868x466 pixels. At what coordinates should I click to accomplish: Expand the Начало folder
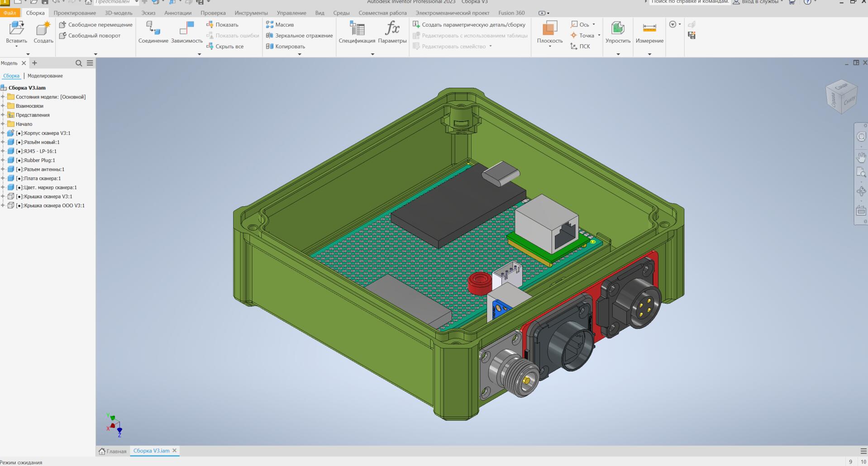point(3,124)
